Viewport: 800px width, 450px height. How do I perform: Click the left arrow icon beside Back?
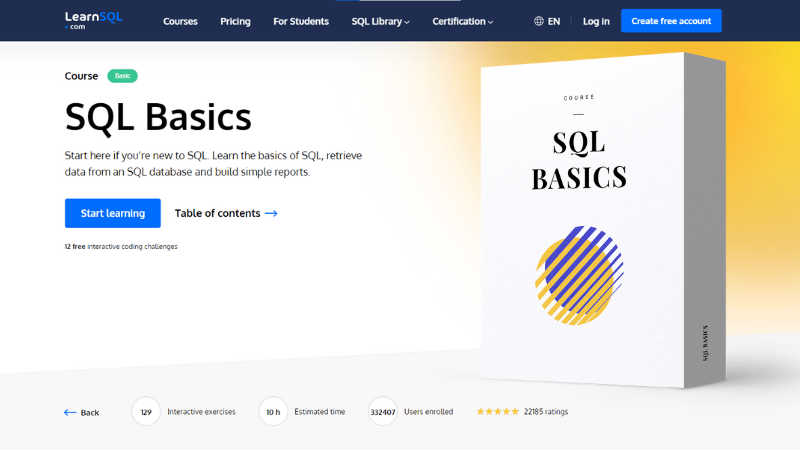(70, 412)
